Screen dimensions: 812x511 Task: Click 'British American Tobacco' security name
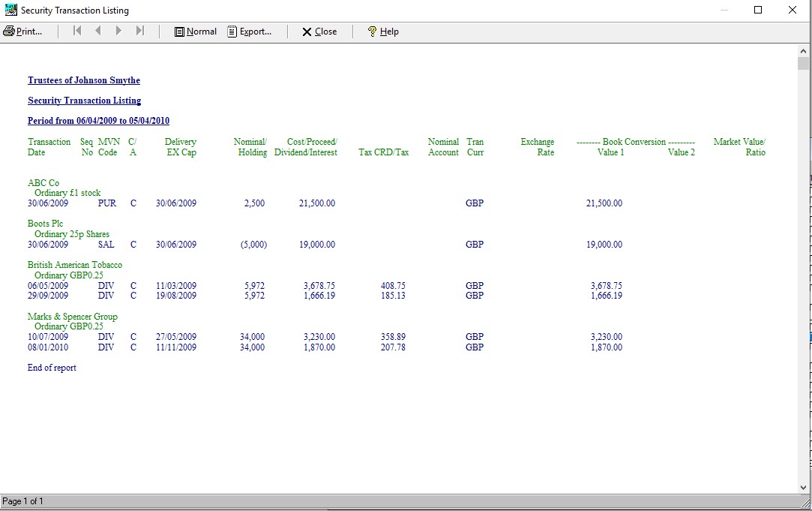coord(75,265)
